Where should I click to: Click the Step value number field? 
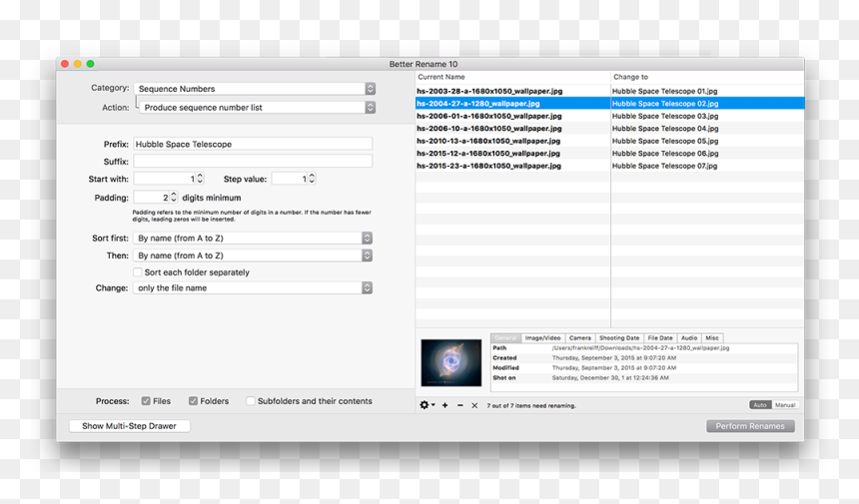pyautogui.click(x=290, y=179)
